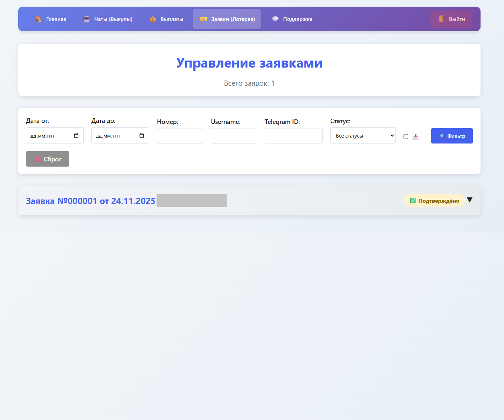Open the Поддержка section

point(298,19)
